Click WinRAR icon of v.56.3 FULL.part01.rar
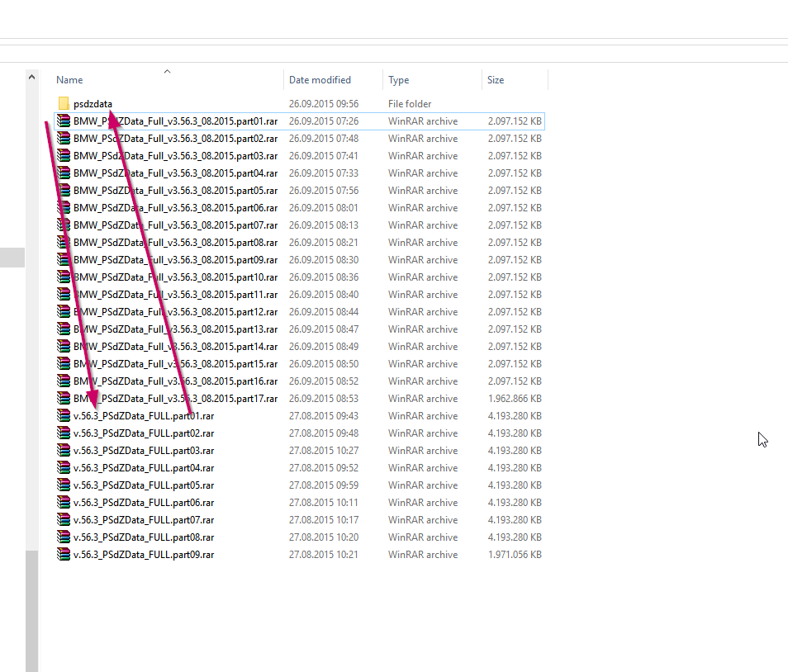Image resolution: width=788 pixels, height=672 pixels. coord(64,415)
